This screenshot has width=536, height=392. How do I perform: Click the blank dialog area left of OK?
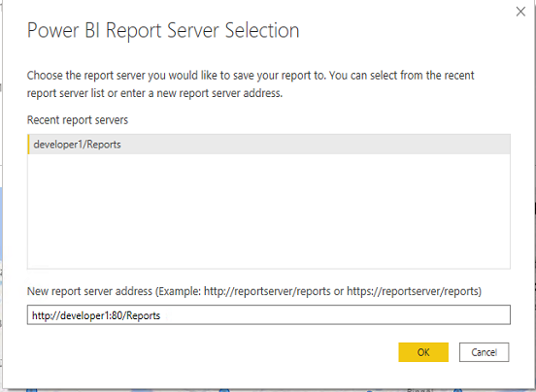point(212,352)
